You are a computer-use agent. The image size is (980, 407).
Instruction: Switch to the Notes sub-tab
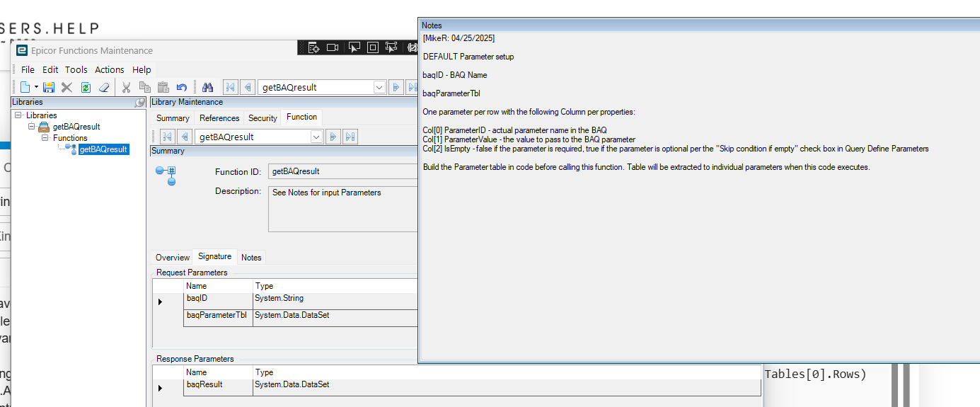(251, 258)
